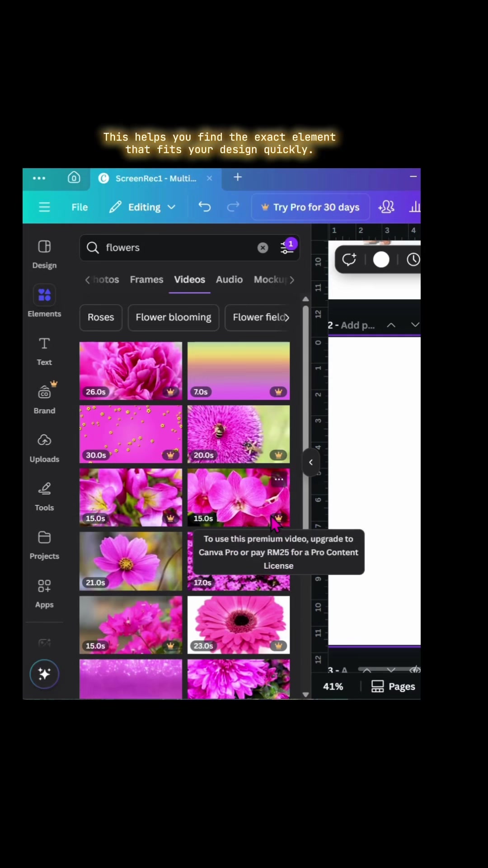Switch to the Mockups tab
488x868 pixels.
coord(270,279)
